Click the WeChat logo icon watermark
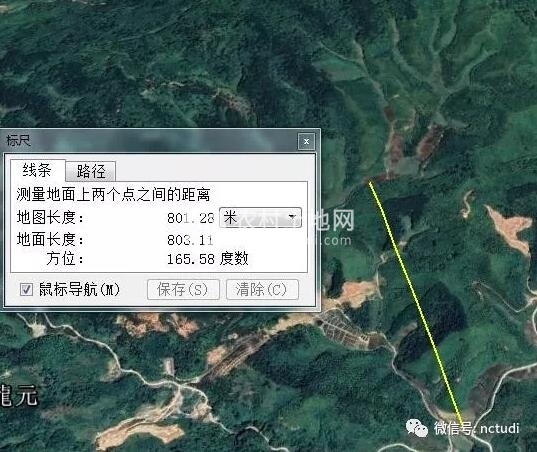 417,428
